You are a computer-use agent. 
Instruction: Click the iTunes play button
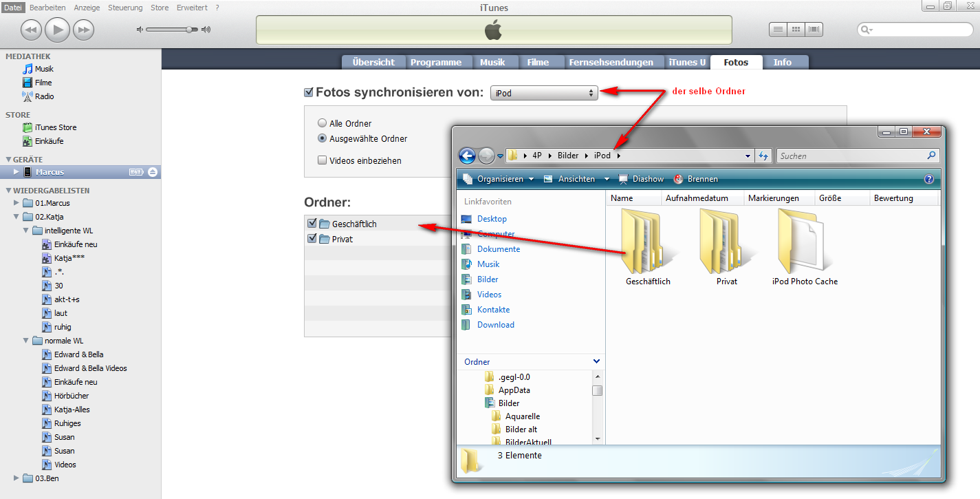tap(58, 30)
